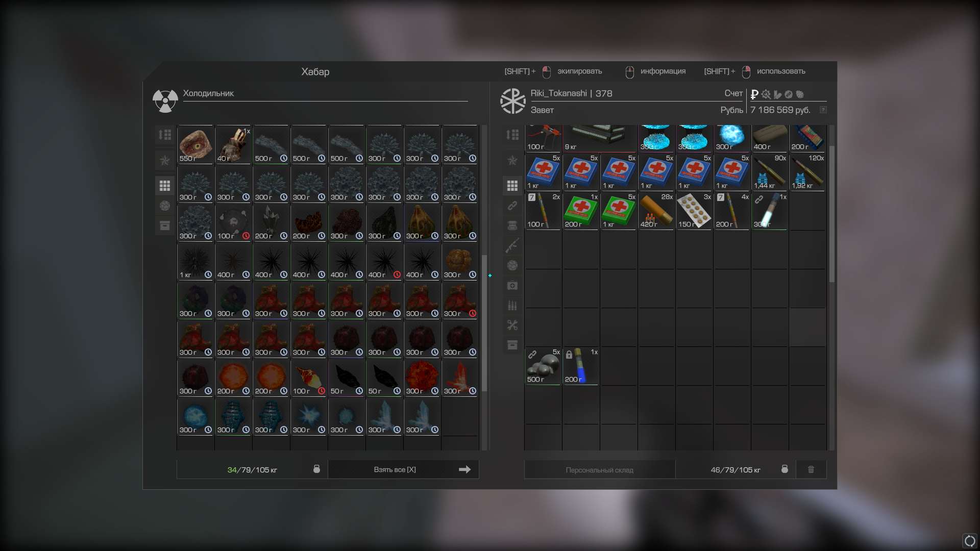Select the 400 г item with red timer
This screenshot has width=980, height=551.
[x=384, y=261]
